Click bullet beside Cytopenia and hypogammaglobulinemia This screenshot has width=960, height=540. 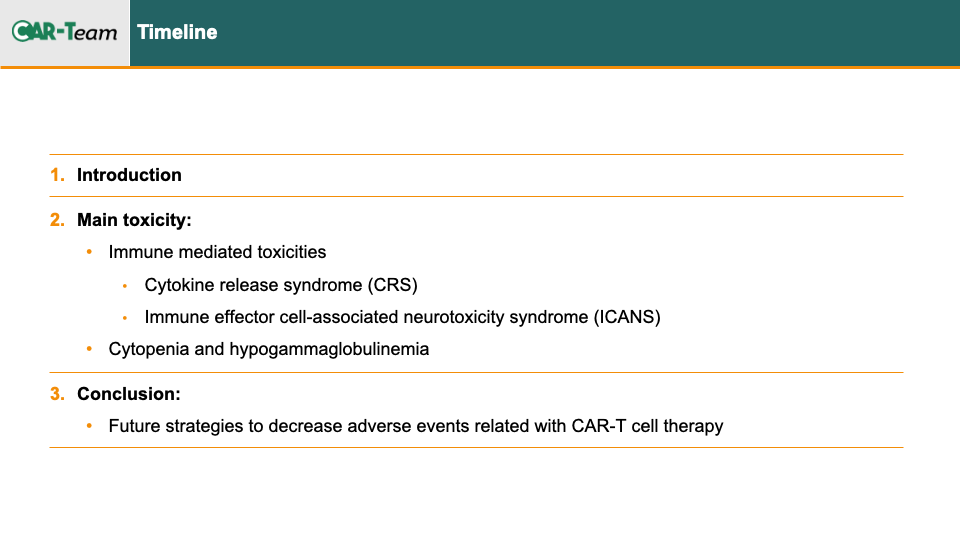(x=89, y=348)
